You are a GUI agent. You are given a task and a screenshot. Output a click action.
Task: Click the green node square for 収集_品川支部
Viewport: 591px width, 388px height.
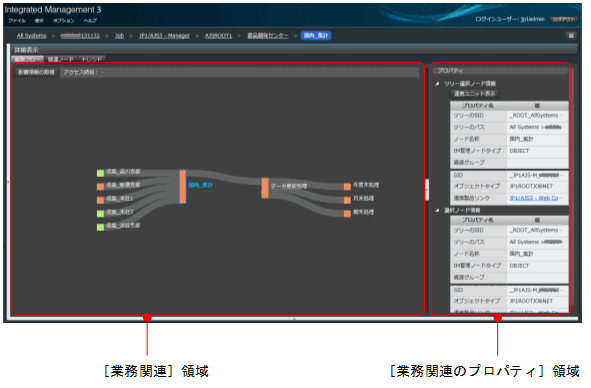[x=100, y=173]
